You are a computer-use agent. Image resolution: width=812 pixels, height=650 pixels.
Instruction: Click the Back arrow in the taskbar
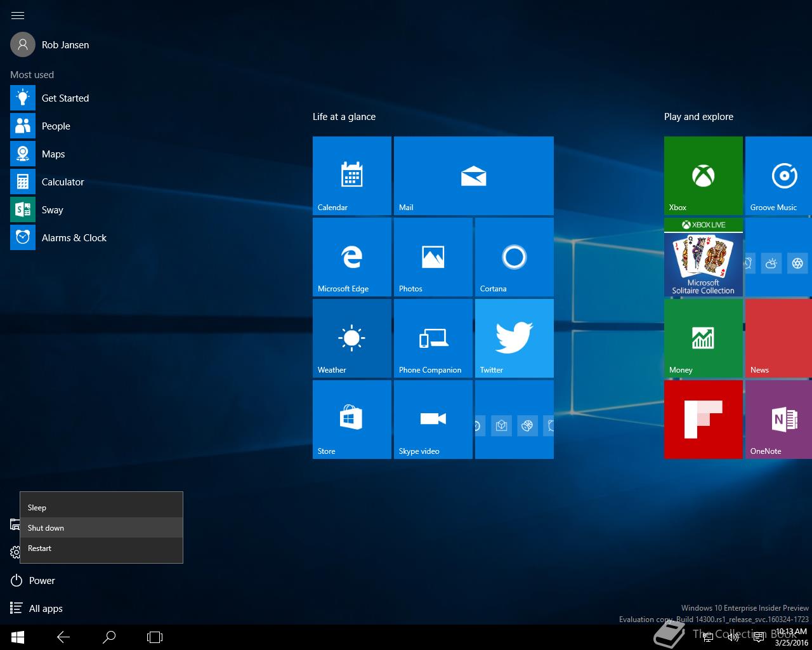(63, 637)
